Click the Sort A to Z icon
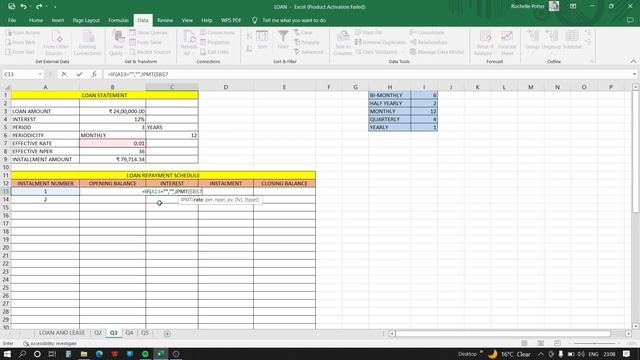 (249, 36)
